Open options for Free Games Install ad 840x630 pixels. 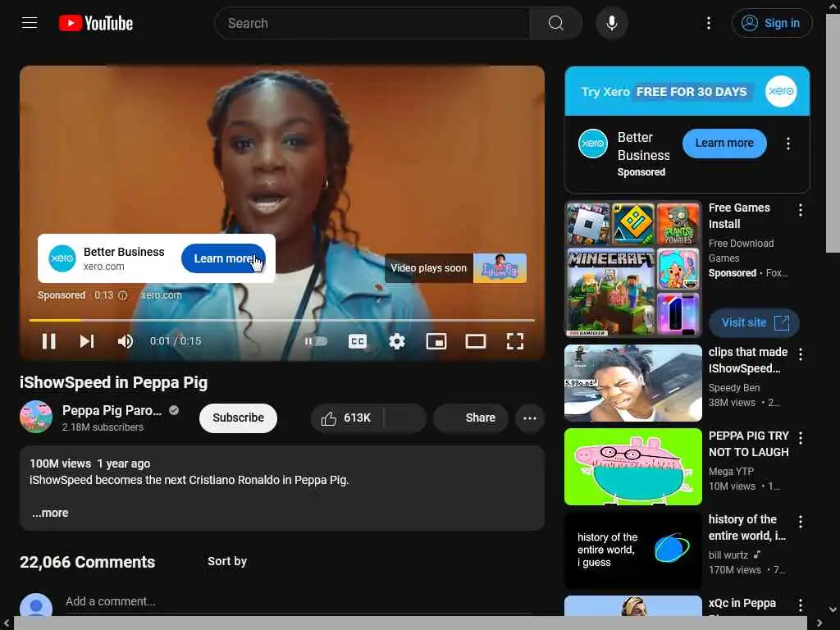(x=801, y=210)
